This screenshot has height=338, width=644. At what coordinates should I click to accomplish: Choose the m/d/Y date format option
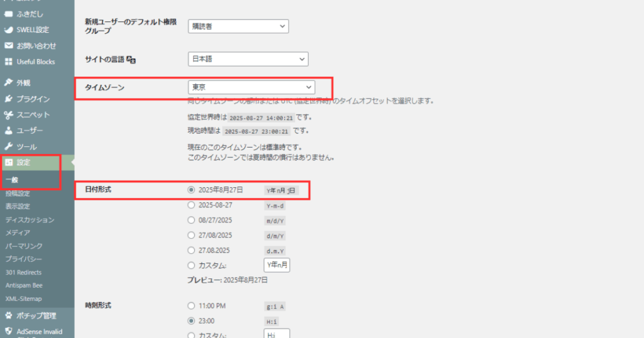pyautogui.click(x=192, y=220)
